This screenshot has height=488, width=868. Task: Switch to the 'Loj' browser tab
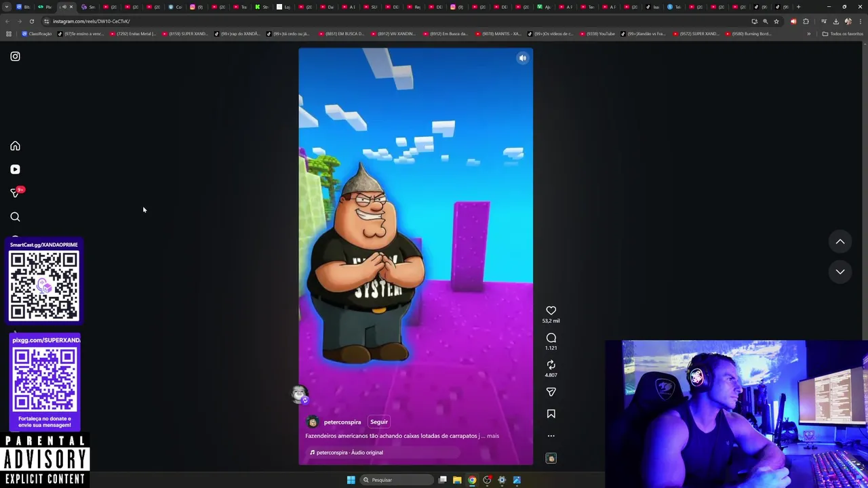(x=283, y=7)
